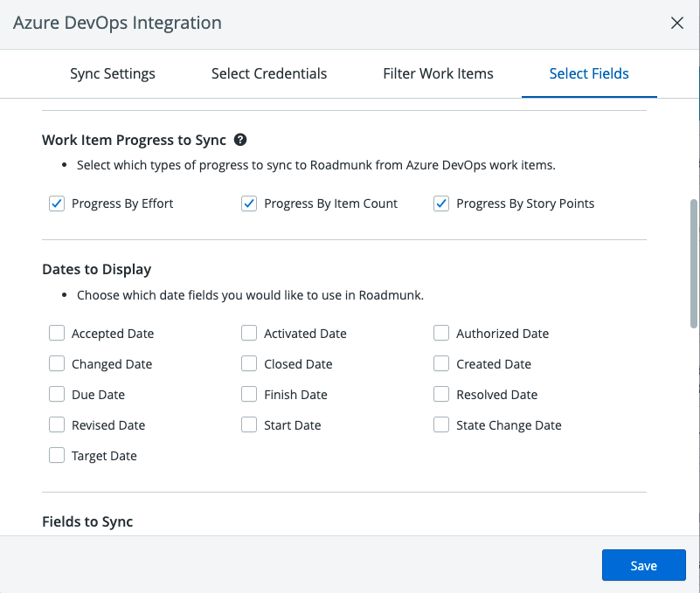Go to Filter Work Items tab
700x593 pixels.
tap(438, 73)
